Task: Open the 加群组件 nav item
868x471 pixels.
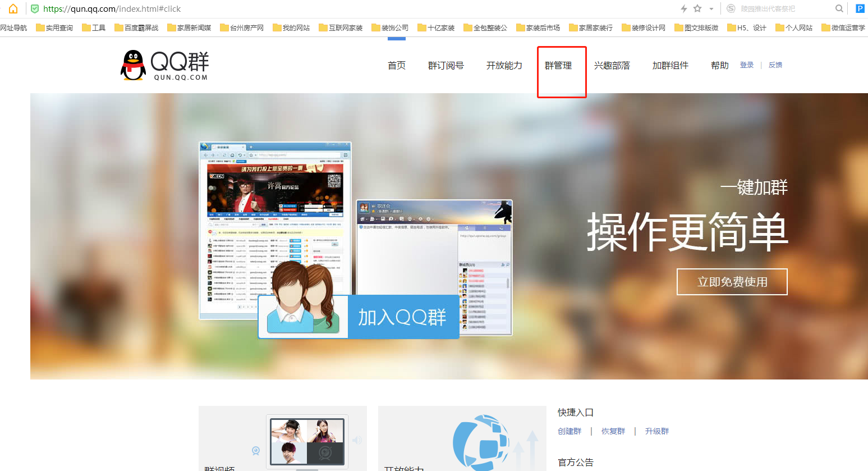Action: [x=670, y=66]
